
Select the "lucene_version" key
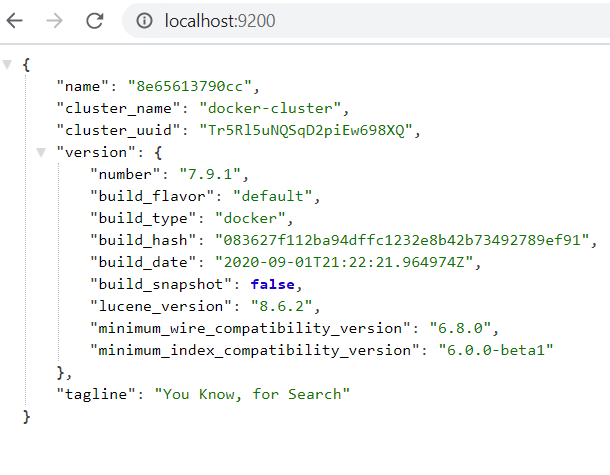click(x=161, y=306)
